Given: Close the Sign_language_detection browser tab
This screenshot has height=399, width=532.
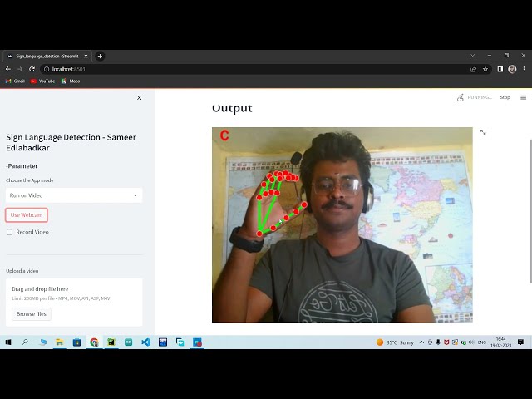Looking at the screenshot, I should [86, 57].
